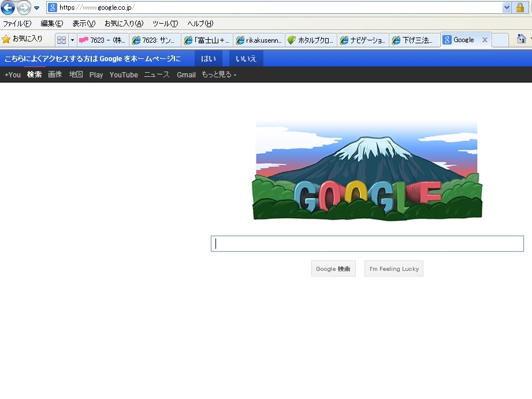Open the ファイル(F) menu

tap(17, 24)
